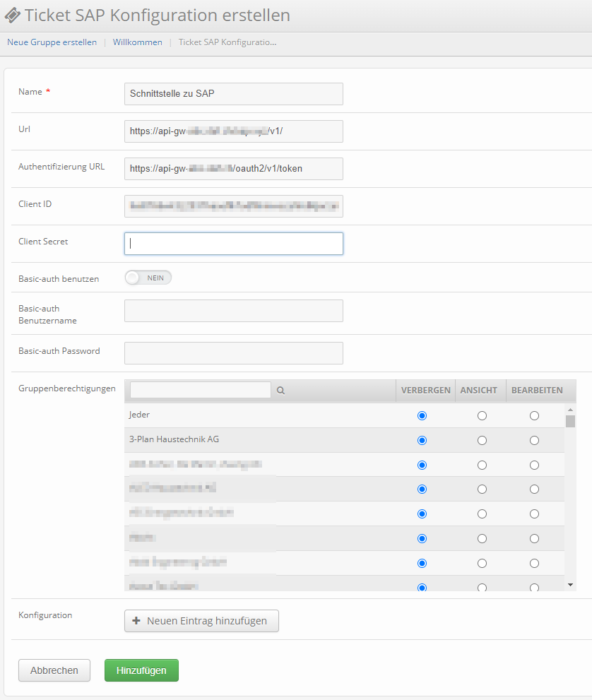Select Bearbeiten for Jeder

point(534,415)
